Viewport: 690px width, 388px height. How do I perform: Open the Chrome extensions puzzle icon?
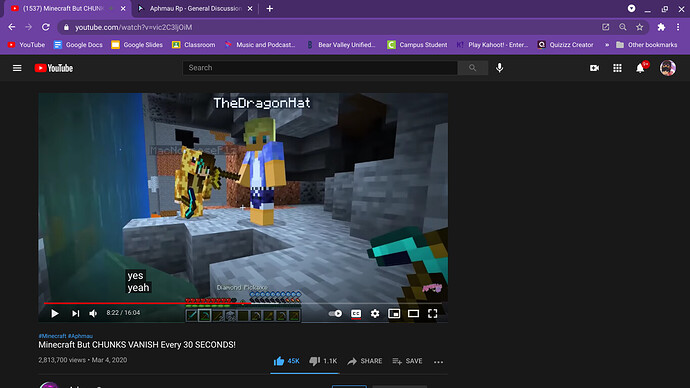(x=661, y=27)
